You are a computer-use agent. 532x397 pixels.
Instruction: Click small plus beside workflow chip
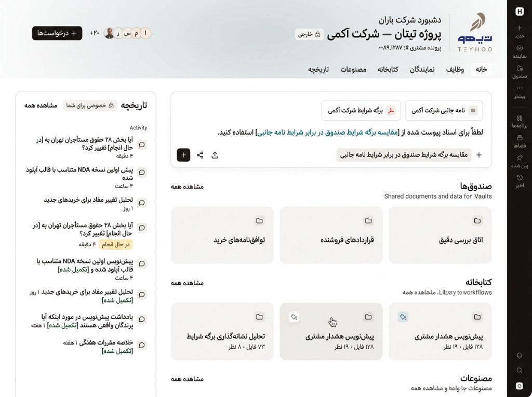pos(479,155)
